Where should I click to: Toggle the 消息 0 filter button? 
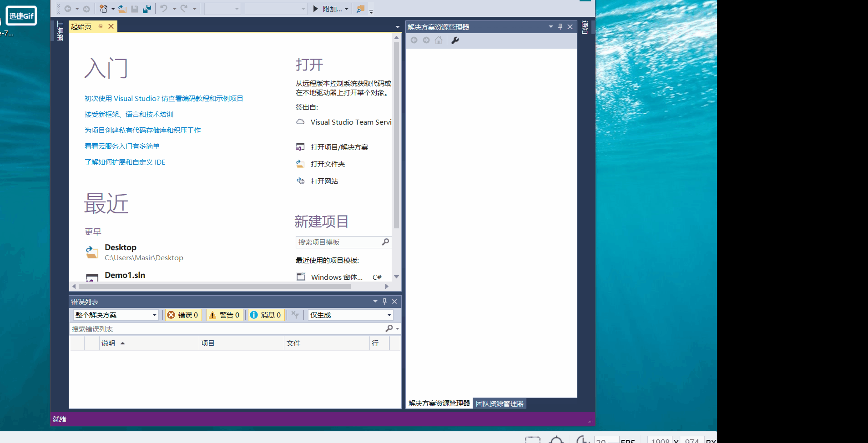point(266,315)
